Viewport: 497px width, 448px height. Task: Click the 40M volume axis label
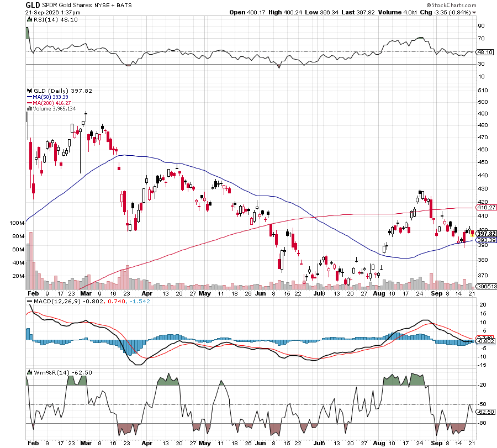[x=18, y=262]
